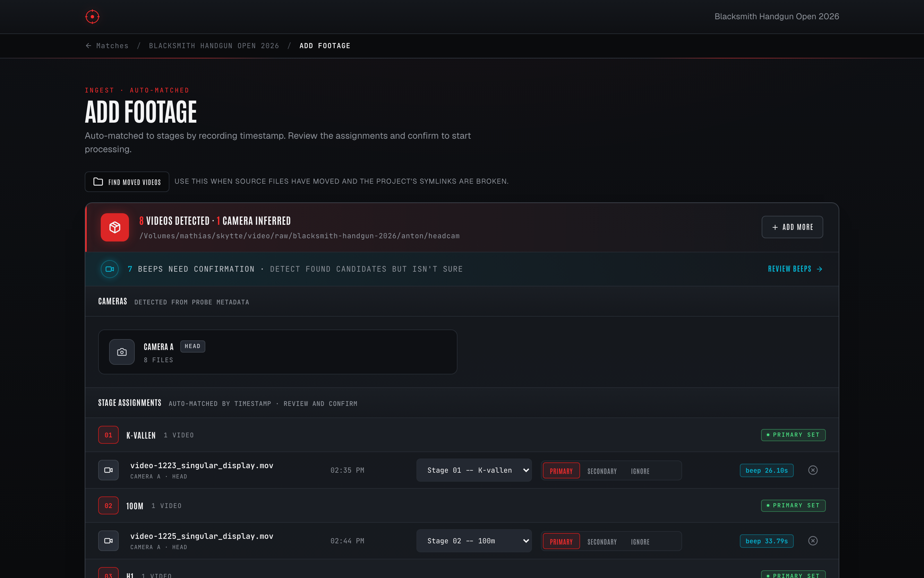
Task: Click the 8 FILES label under Camera A
Action: (x=158, y=360)
